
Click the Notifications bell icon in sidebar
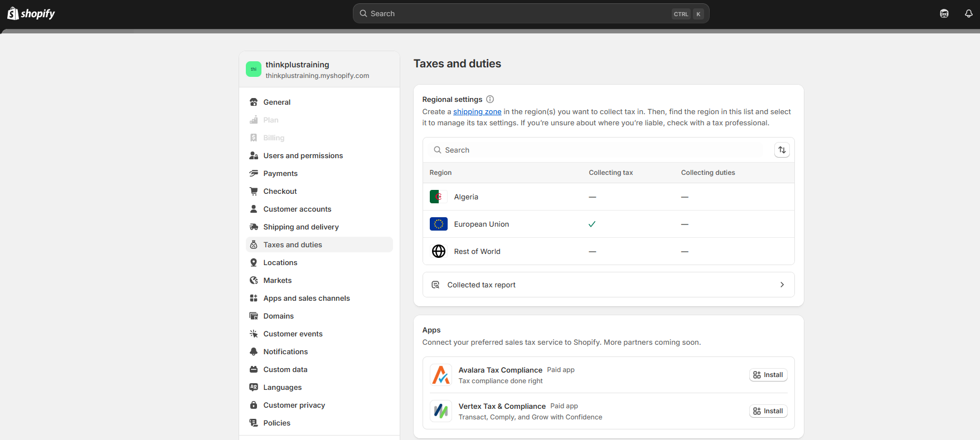(254, 351)
